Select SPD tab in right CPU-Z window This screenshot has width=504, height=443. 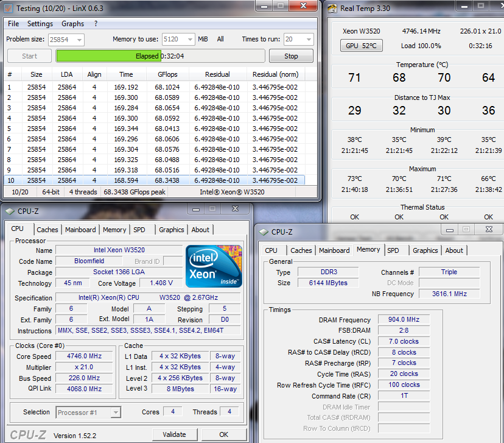pyautogui.click(x=393, y=250)
